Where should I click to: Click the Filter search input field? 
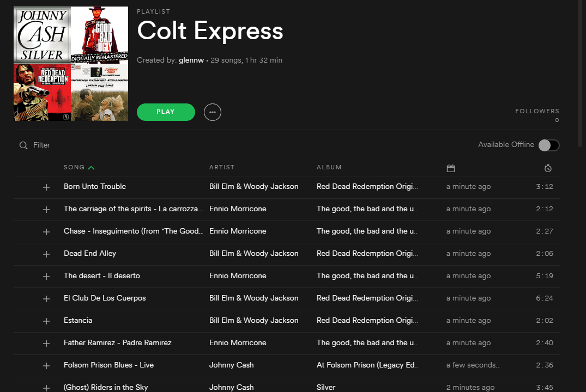[41, 145]
